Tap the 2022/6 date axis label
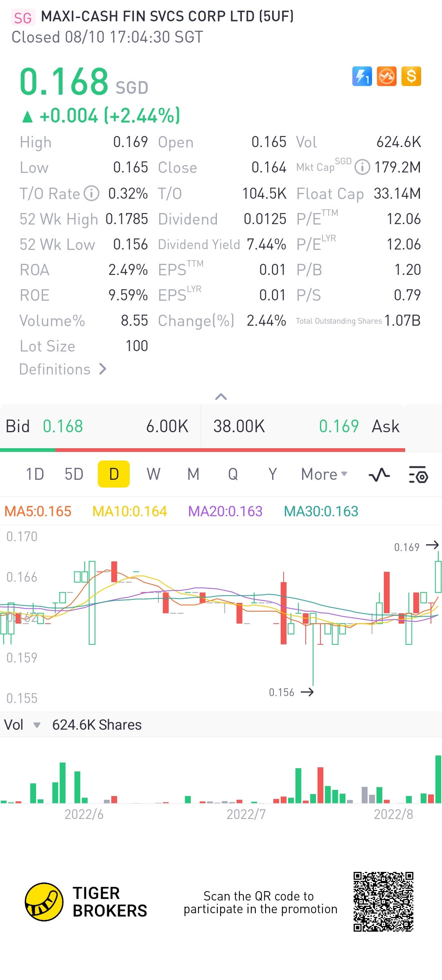This screenshot has width=442, height=980. pos(84,814)
